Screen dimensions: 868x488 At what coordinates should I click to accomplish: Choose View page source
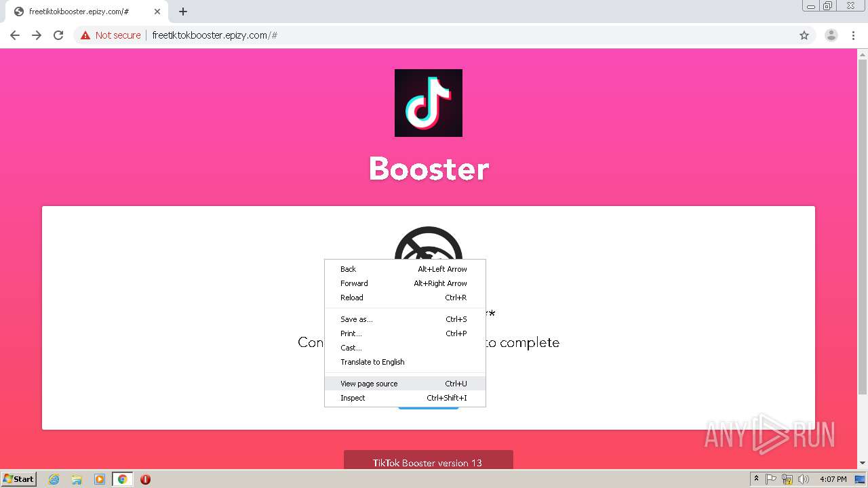(x=405, y=384)
